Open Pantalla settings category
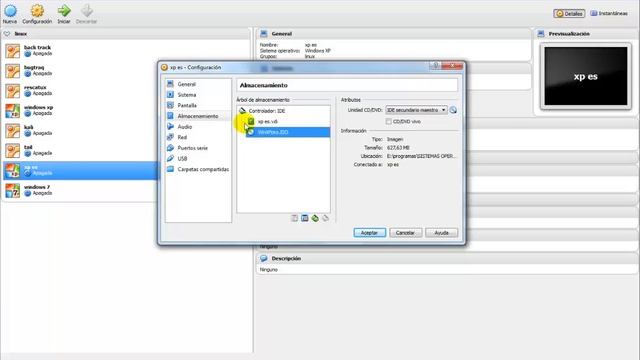 click(187, 105)
